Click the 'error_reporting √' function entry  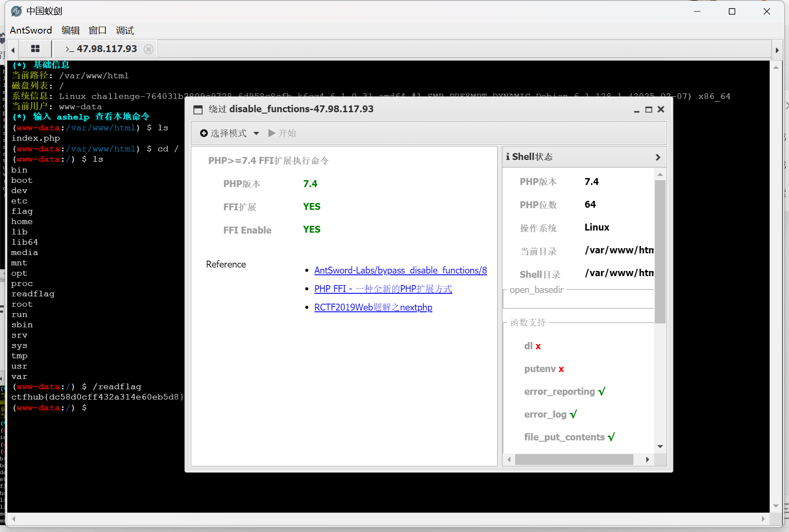point(565,391)
